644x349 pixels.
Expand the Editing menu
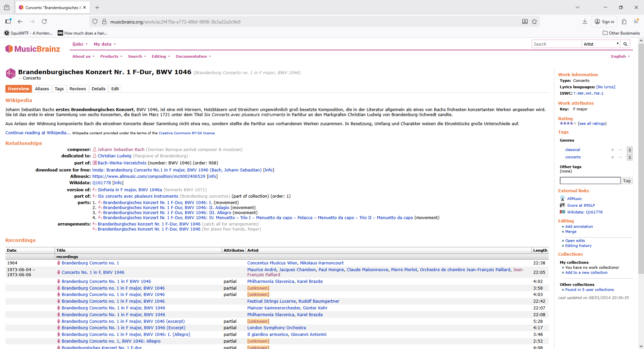tap(161, 56)
